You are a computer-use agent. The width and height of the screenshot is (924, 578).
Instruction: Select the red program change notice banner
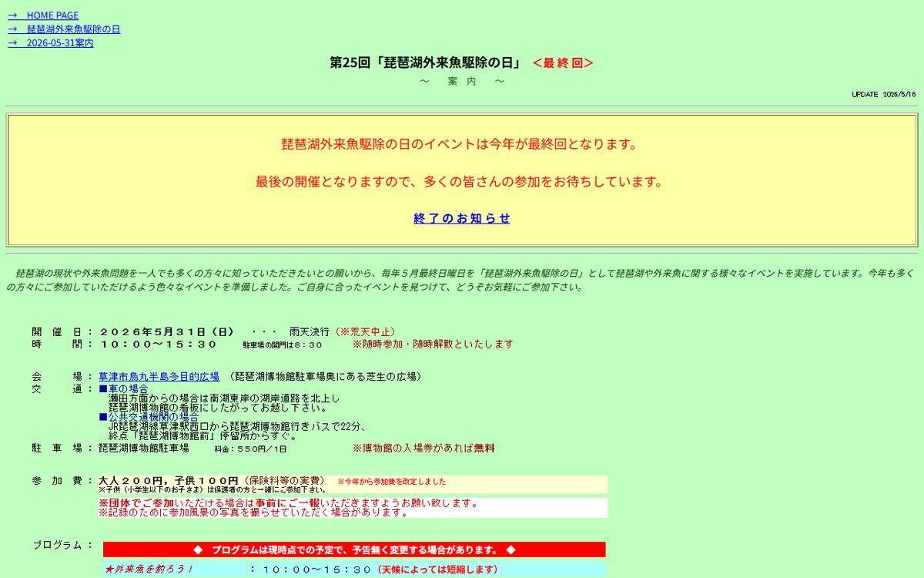click(354, 549)
